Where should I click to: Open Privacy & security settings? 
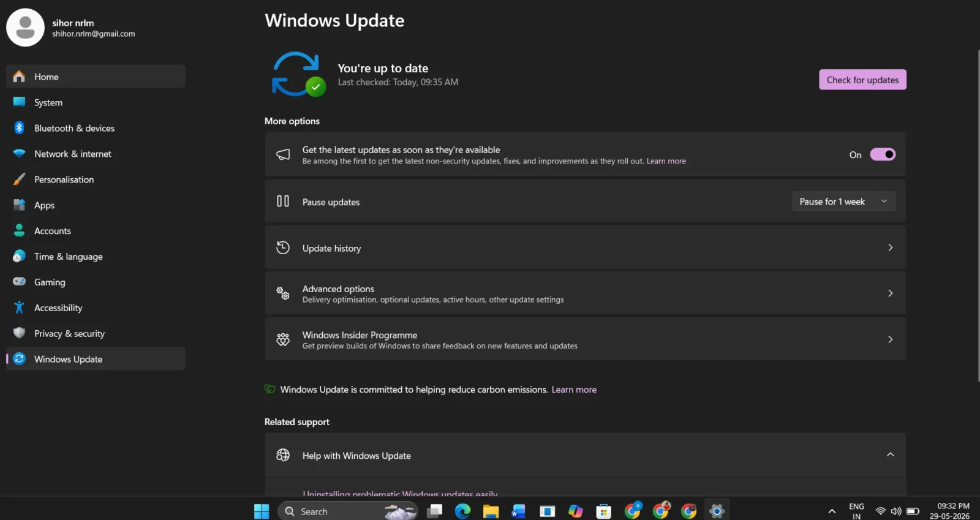pos(96,334)
